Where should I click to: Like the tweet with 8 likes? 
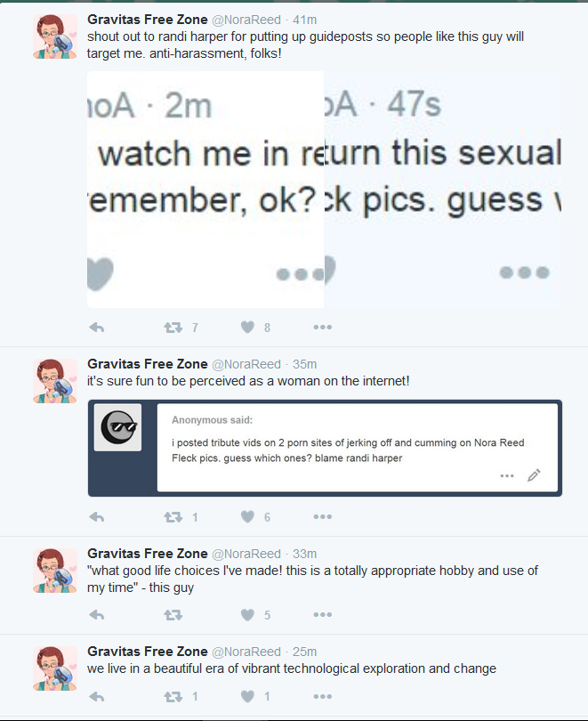247,327
